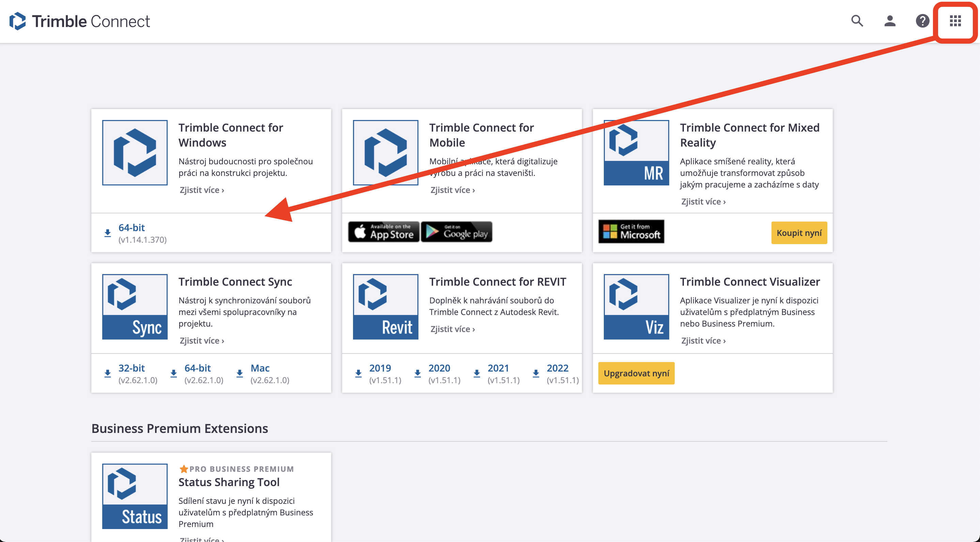Click download arrow next to Windows 64-bit
980x542 pixels.
(x=108, y=233)
